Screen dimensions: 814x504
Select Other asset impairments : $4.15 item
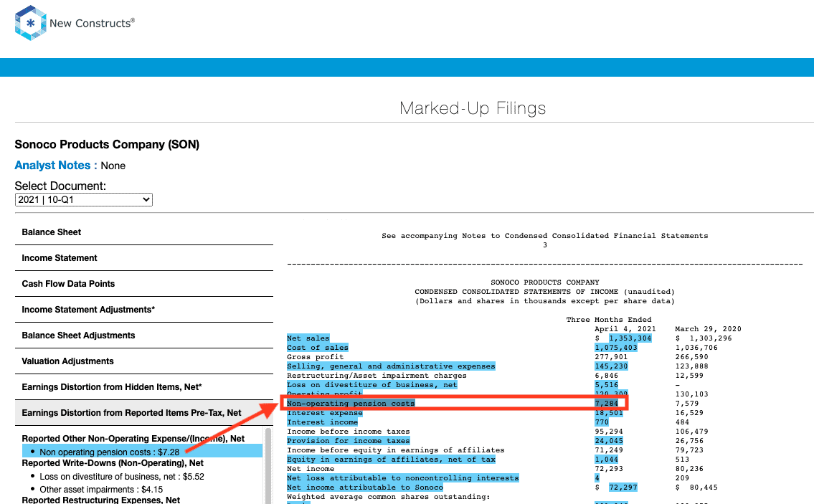point(101,490)
